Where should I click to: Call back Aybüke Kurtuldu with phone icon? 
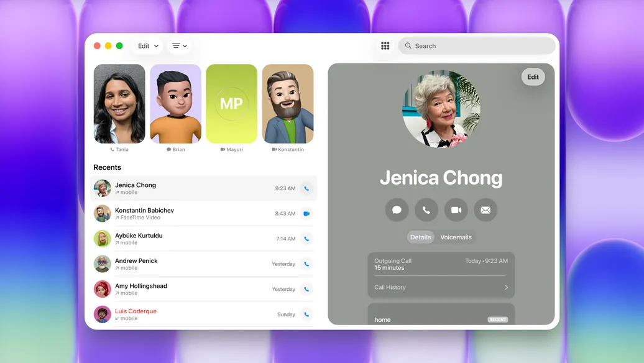coord(306,239)
